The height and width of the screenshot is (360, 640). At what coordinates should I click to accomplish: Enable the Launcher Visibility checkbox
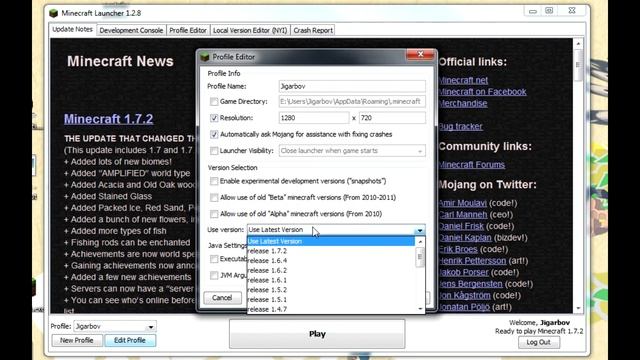coord(214,151)
